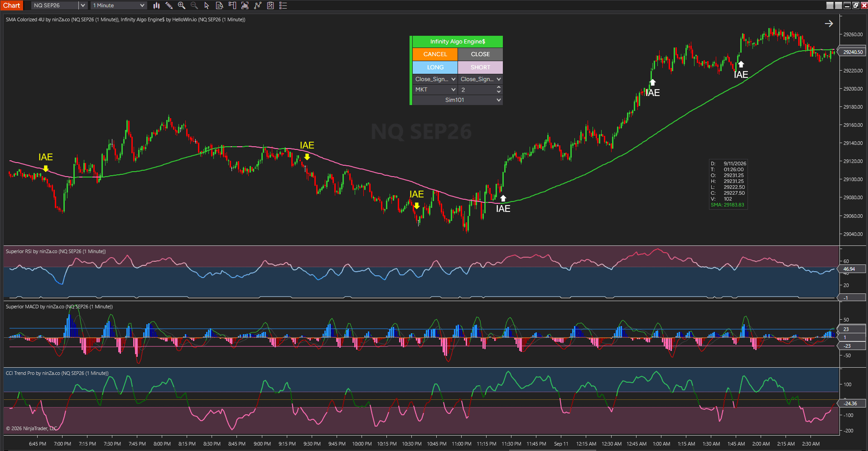
Task: Click the Chart tab label
Action: tap(12, 5)
